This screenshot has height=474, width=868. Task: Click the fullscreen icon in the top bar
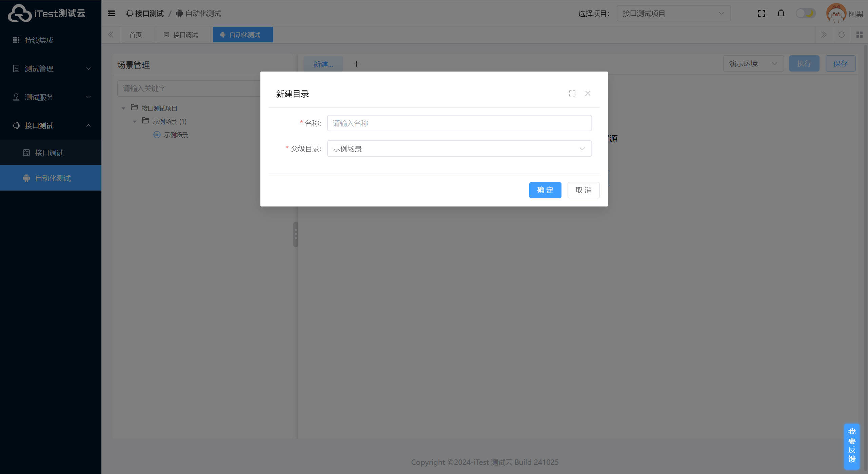pyautogui.click(x=762, y=14)
